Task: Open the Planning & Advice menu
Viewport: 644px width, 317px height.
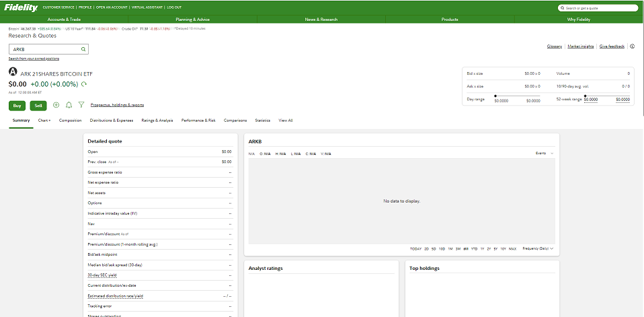Action: 193,20
